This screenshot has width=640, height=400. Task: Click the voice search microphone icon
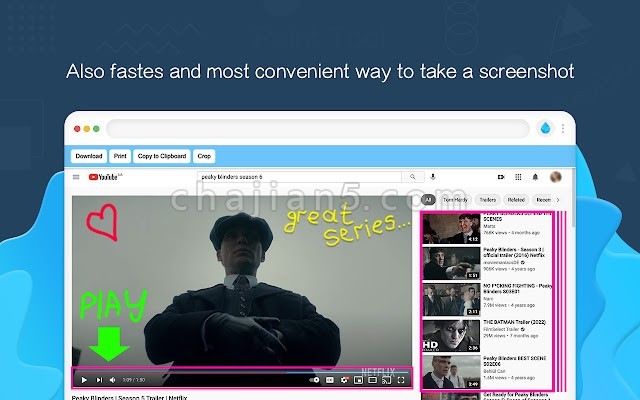click(433, 177)
